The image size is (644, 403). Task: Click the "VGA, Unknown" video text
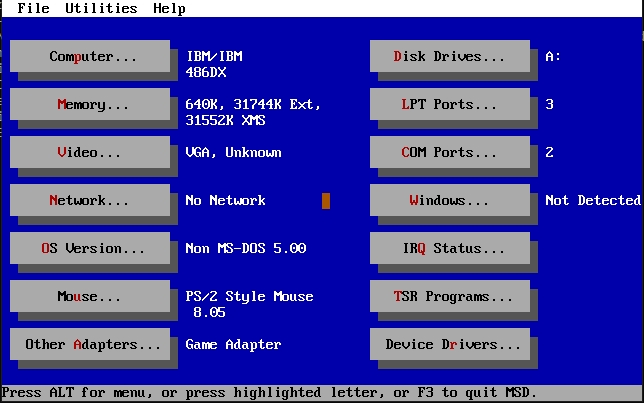click(234, 152)
